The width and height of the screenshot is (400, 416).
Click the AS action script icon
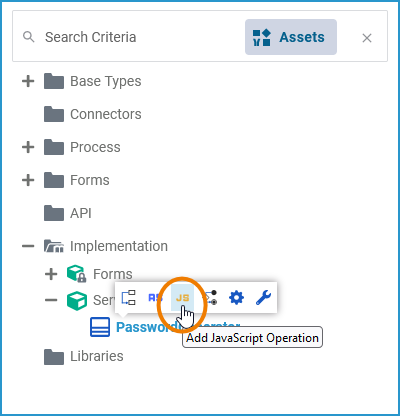pyautogui.click(x=155, y=298)
